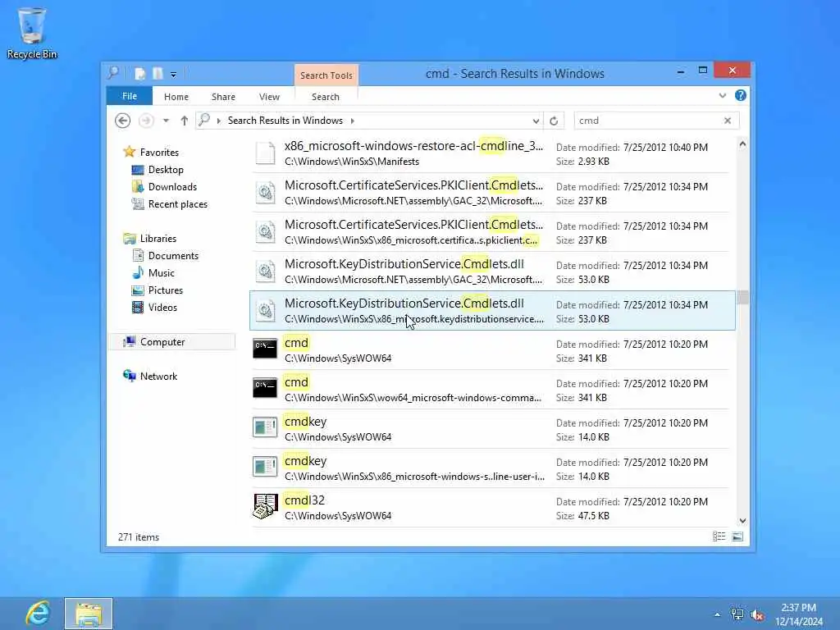The image size is (840, 630).
Task: Click into the cmd search box
Action: [648, 121]
